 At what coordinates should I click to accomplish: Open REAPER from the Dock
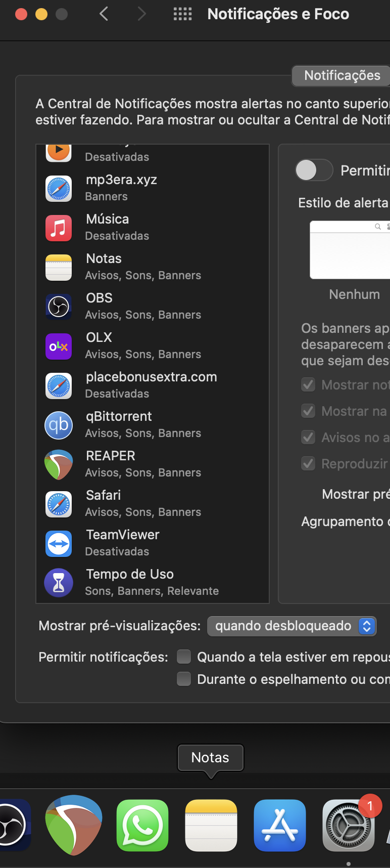point(74,825)
